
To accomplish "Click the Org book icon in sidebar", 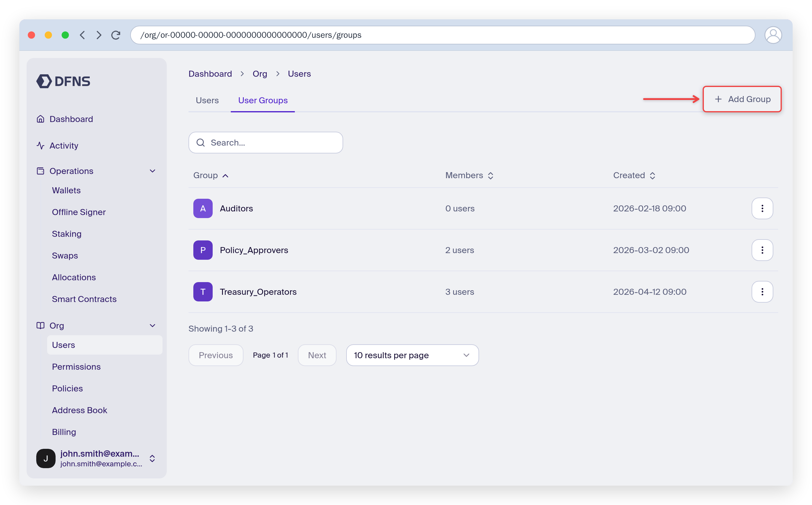I will tap(40, 326).
